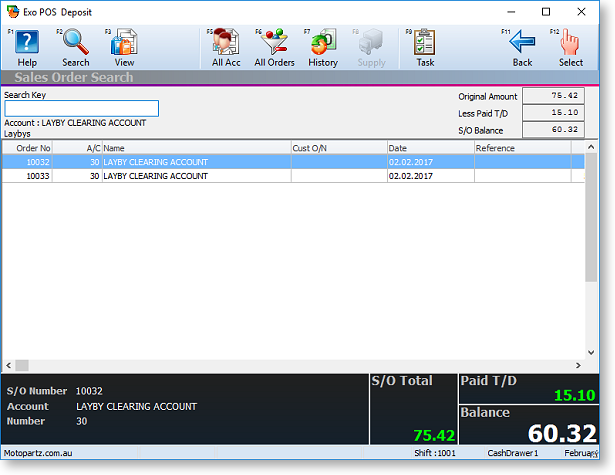Screen dimensions: 615x475
Task: Focus the Search Key input field
Action: (82, 108)
